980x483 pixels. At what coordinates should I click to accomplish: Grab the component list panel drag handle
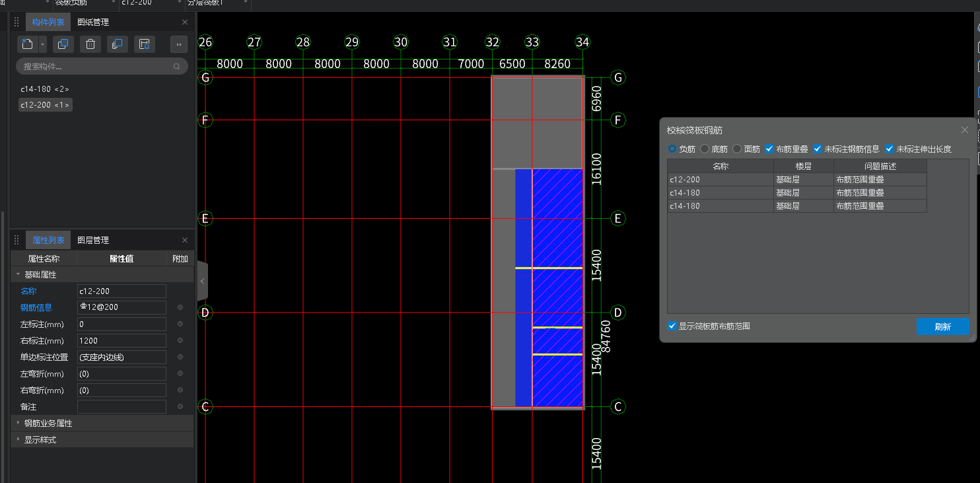[17, 22]
